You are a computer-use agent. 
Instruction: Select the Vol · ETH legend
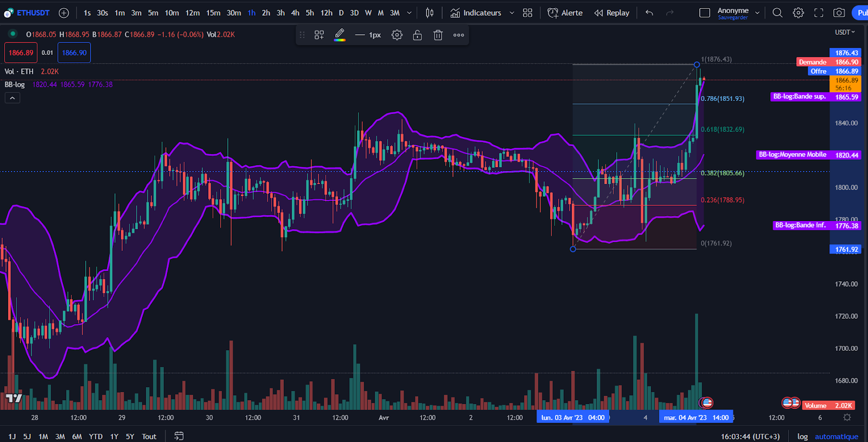[x=19, y=71]
